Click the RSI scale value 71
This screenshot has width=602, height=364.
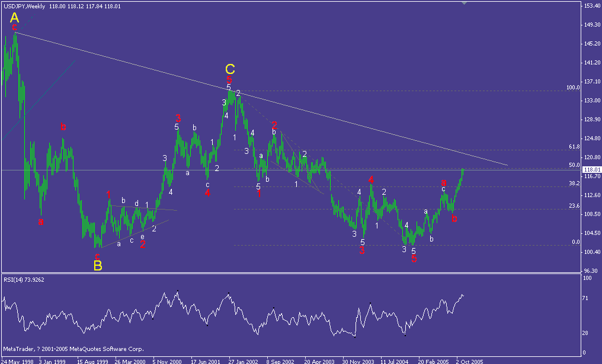(x=585, y=298)
